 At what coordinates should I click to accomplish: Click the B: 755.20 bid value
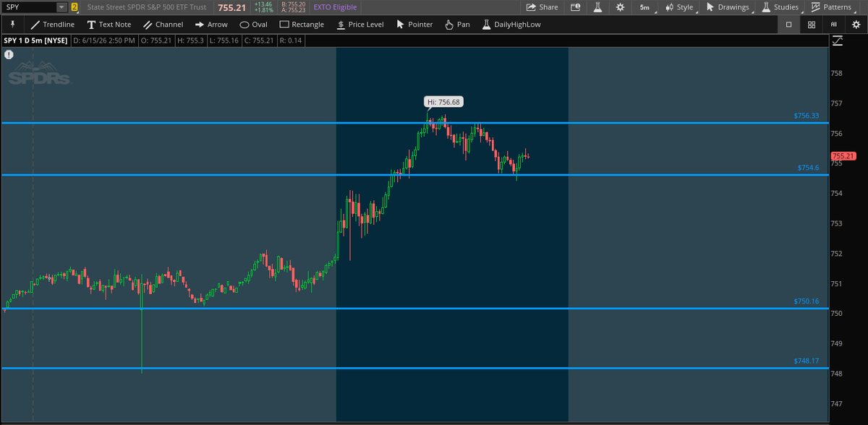click(x=294, y=4)
